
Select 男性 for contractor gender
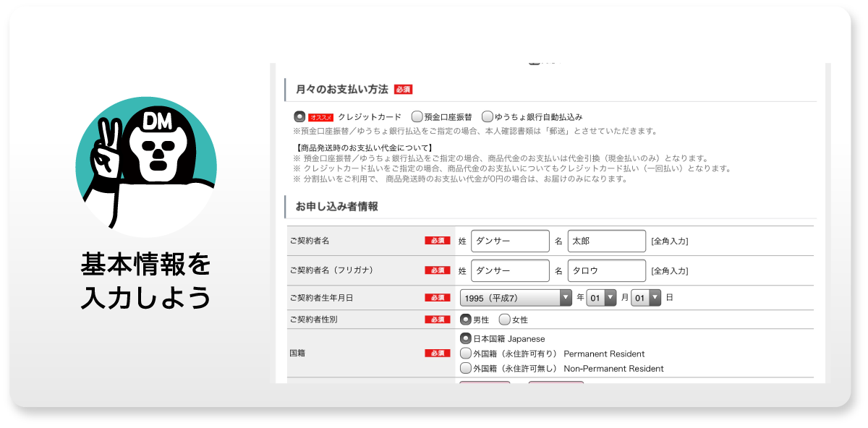pyautogui.click(x=466, y=320)
